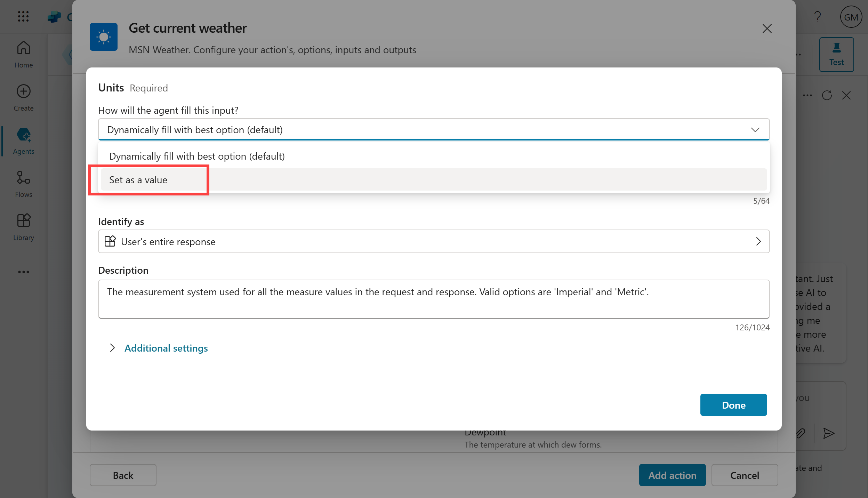868x498 pixels.
Task: Click the help question mark icon
Action: click(818, 17)
